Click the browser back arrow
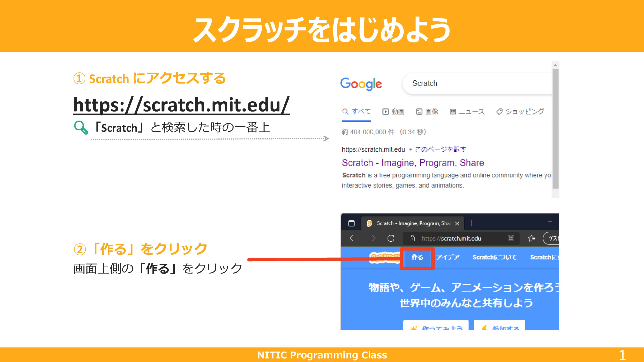Screen dimensions: 644x362 353,238
